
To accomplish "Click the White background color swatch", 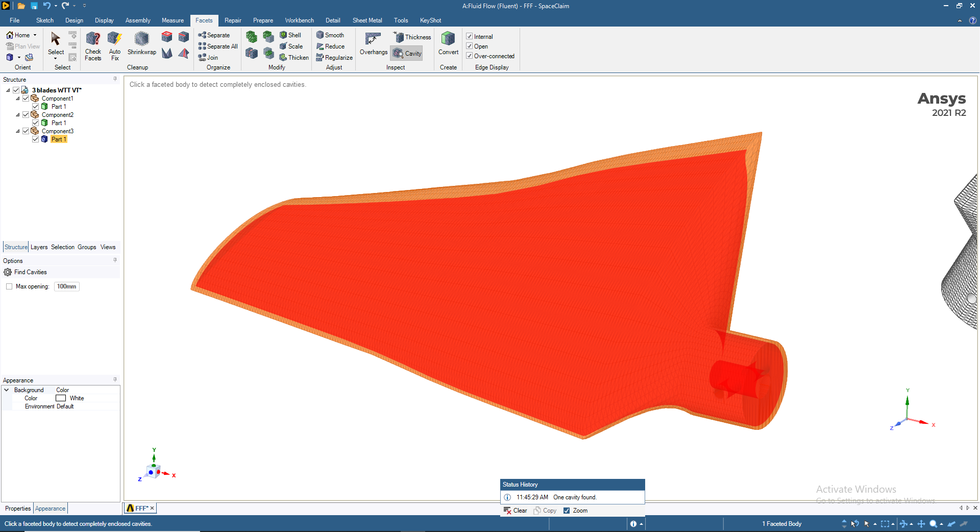I will [x=61, y=398].
